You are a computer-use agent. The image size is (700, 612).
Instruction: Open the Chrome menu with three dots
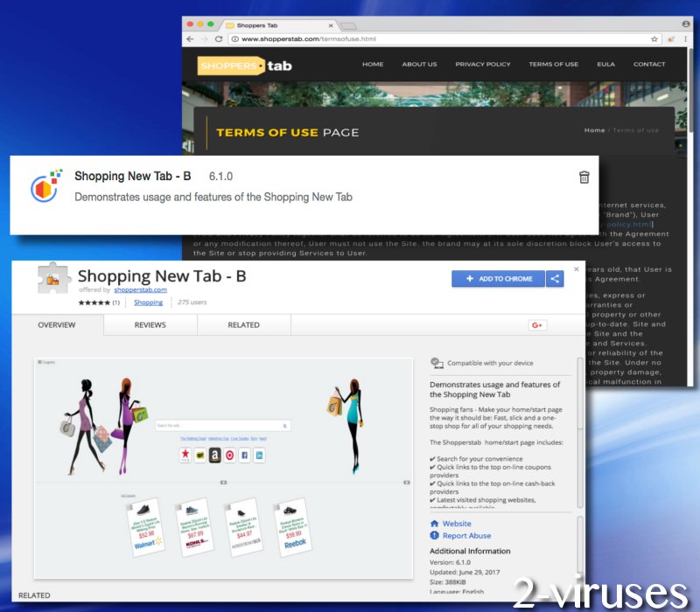687,39
